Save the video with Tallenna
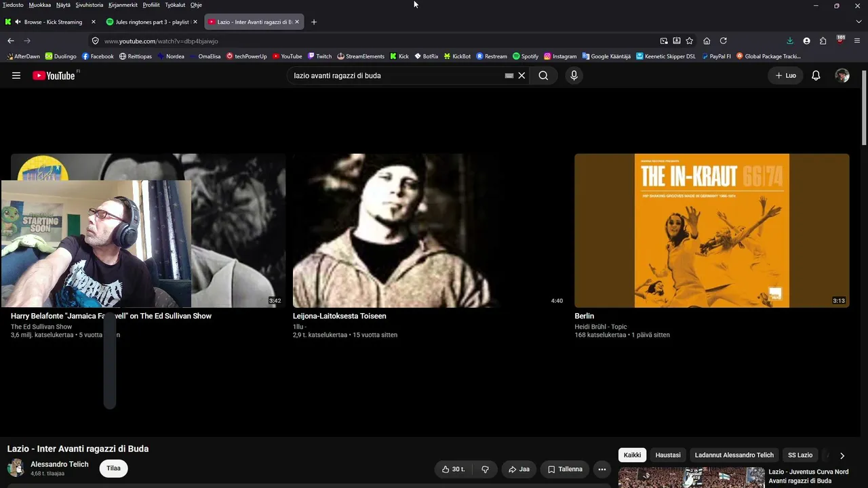This screenshot has height=488, width=868. [565, 469]
